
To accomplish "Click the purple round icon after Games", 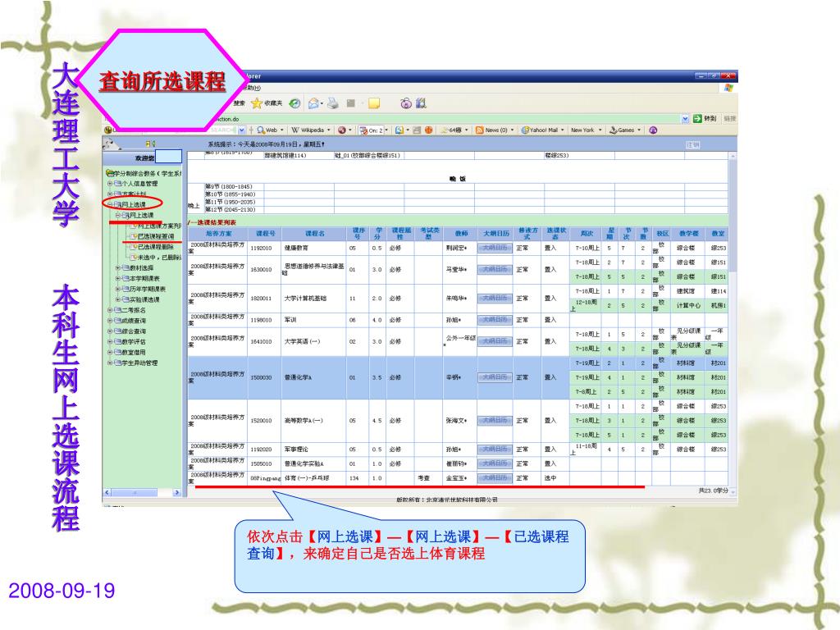I will (x=653, y=130).
